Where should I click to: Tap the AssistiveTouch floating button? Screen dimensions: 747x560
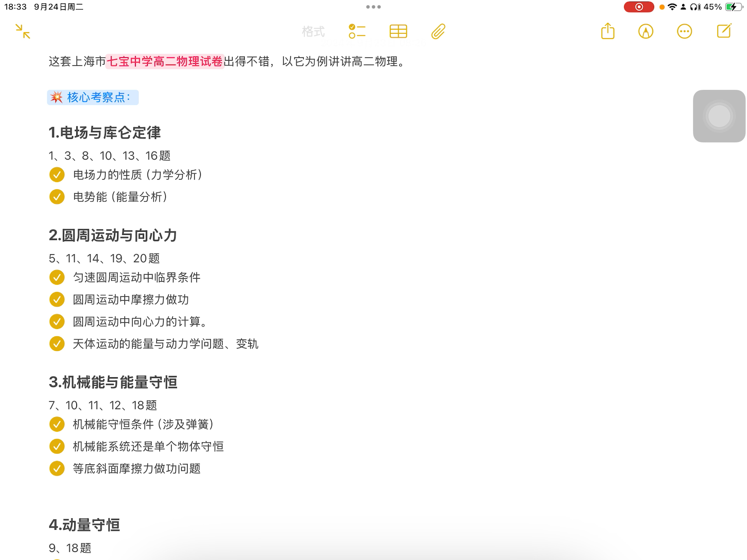(719, 116)
